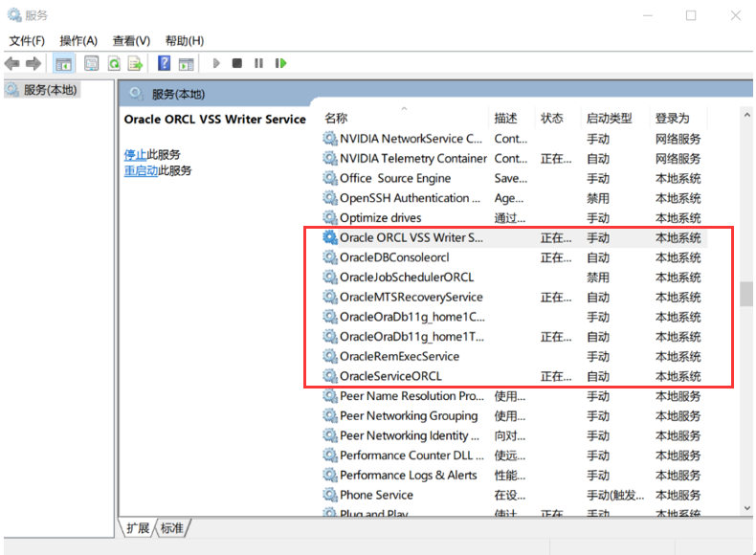Click the Export List toolbar icon
756x555 pixels.
click(136, 63)
